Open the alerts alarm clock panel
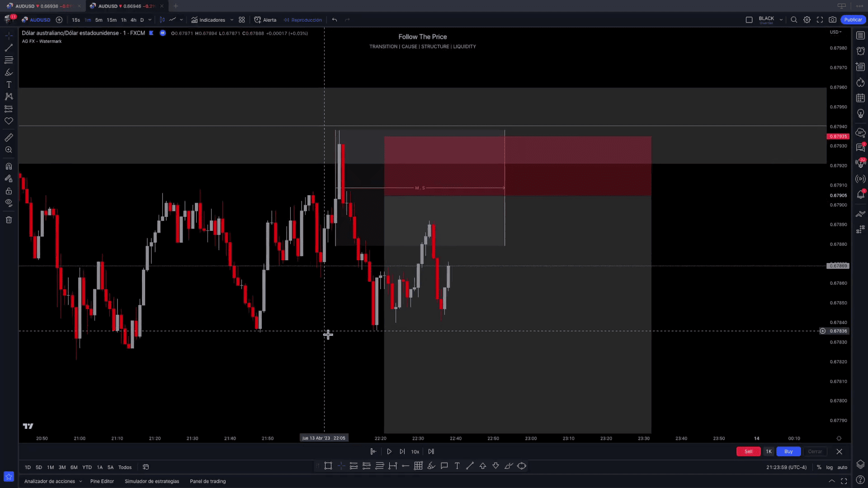This screenshot has width=868, height=488. tap(860, 51)
